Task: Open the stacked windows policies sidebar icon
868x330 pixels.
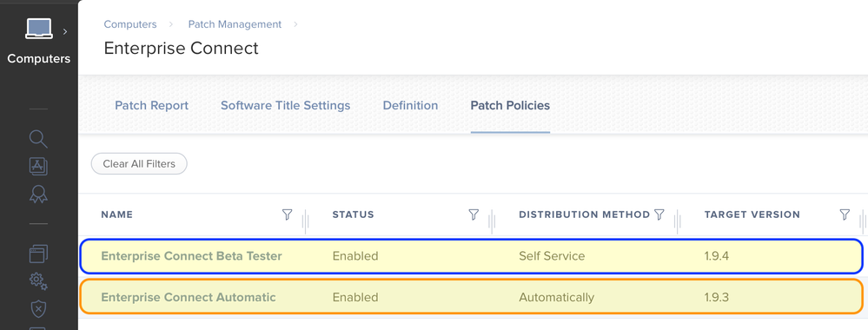Action: pyautogui.click(x=38, y=254)
